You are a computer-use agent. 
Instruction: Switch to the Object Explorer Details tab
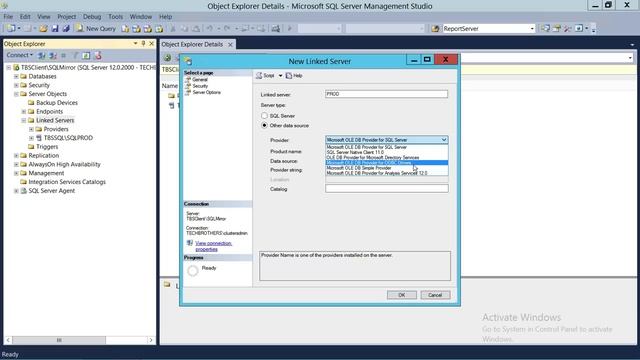pyautogui.click(x=192, y=44)
